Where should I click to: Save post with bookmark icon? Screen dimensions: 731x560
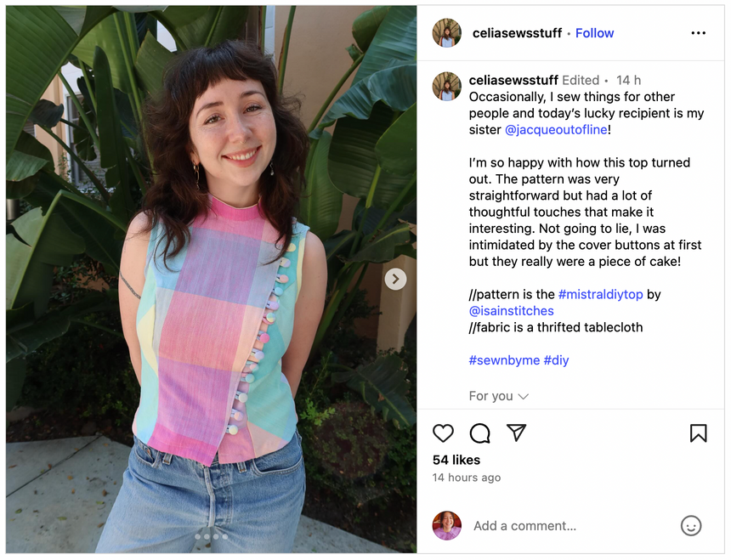pos(698,433)
